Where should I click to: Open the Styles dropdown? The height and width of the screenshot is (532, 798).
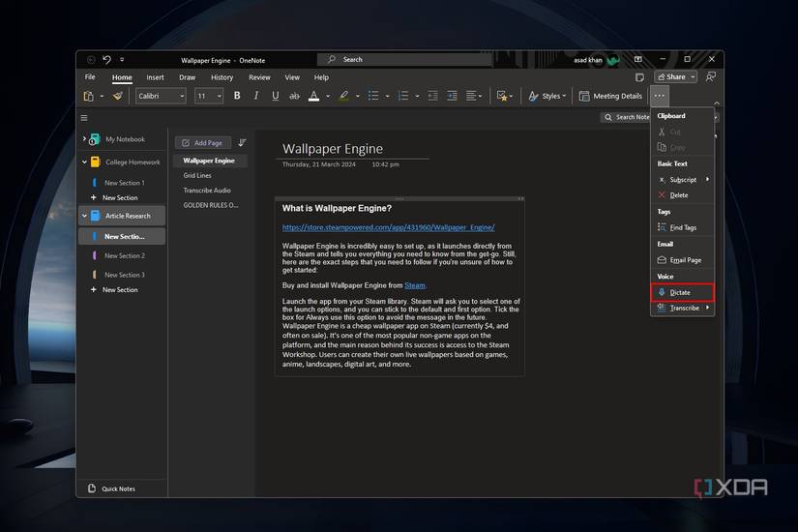coord(547,96)
